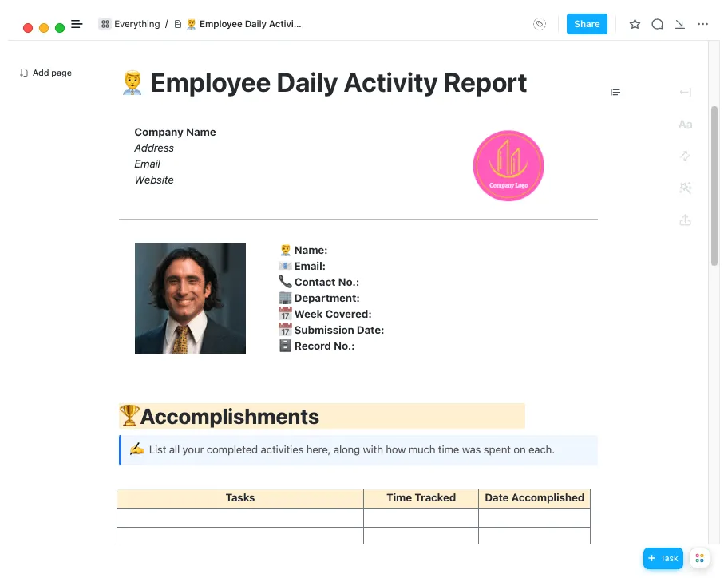This screenshot has height=586, width=728.
Task: Select the pink Company Logo circle
Action: click(508, 165)
